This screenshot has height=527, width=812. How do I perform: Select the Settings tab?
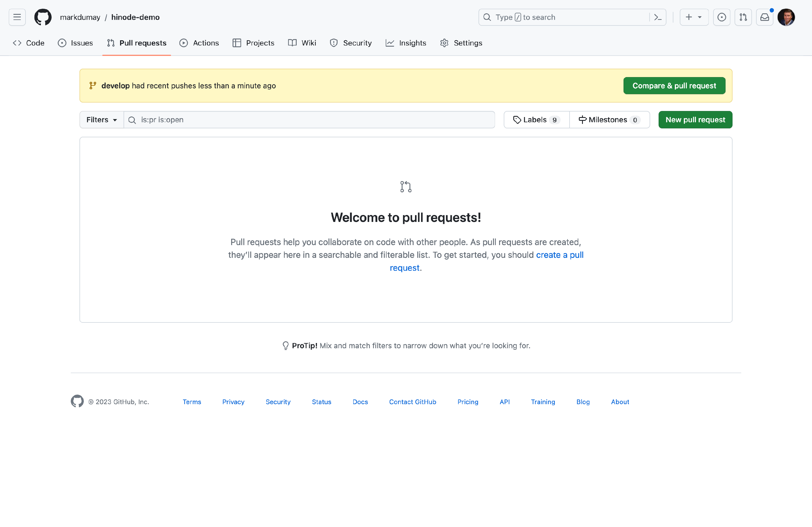(467, 43)
